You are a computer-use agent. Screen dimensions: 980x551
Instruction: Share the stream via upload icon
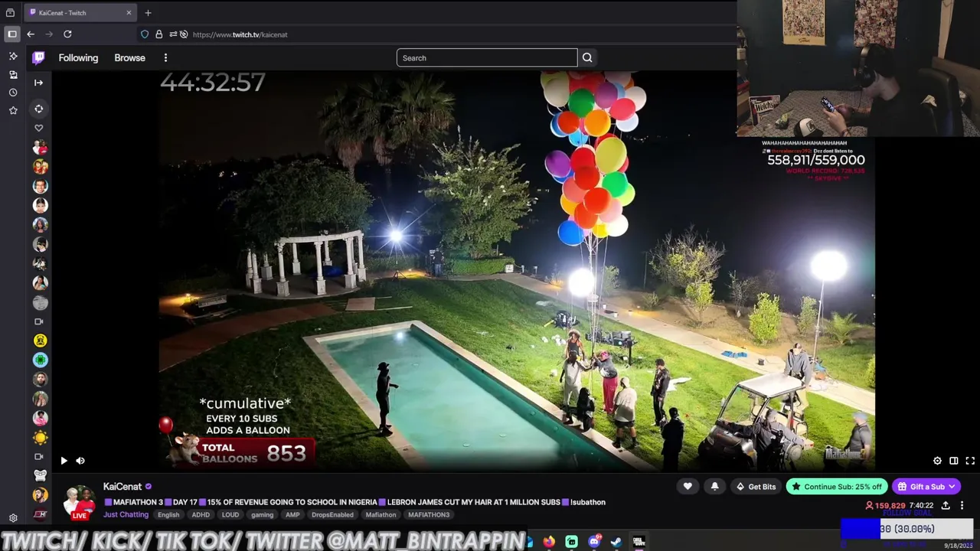pyautogui.click(x=946, y=505)
